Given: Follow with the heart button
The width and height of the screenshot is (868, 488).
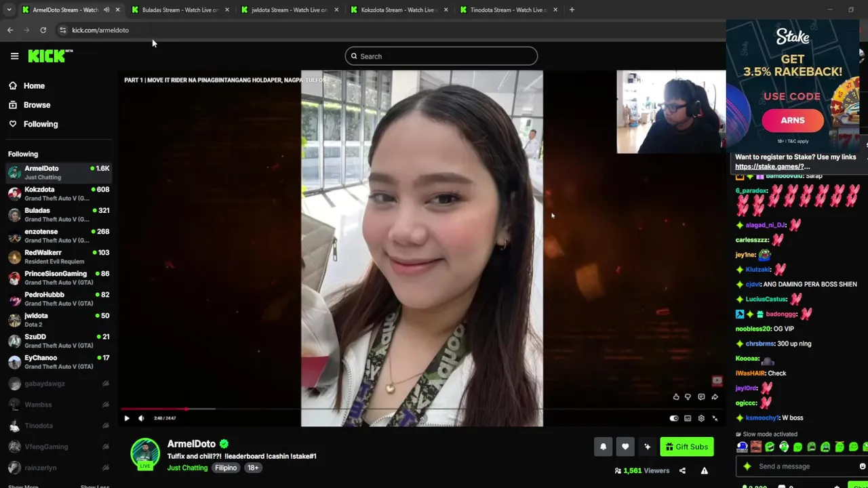Looking at the screenshot, I should point(625,447).
